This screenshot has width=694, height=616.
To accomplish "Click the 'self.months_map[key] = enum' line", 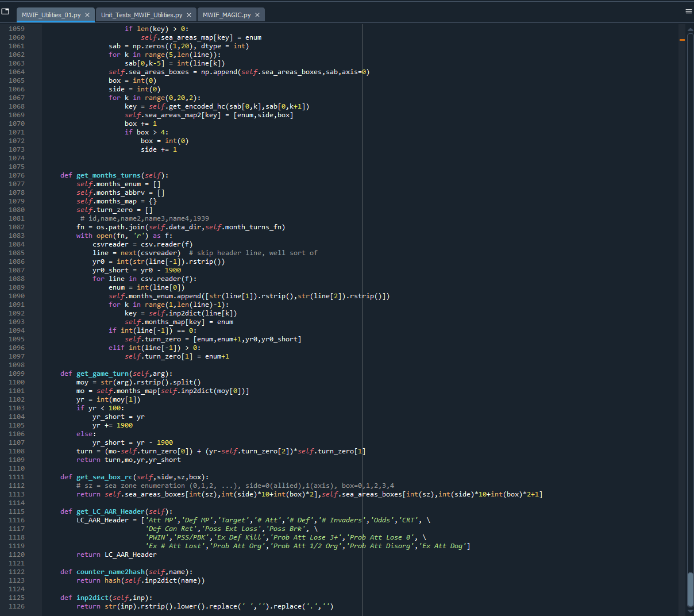I will coord(179,322).
